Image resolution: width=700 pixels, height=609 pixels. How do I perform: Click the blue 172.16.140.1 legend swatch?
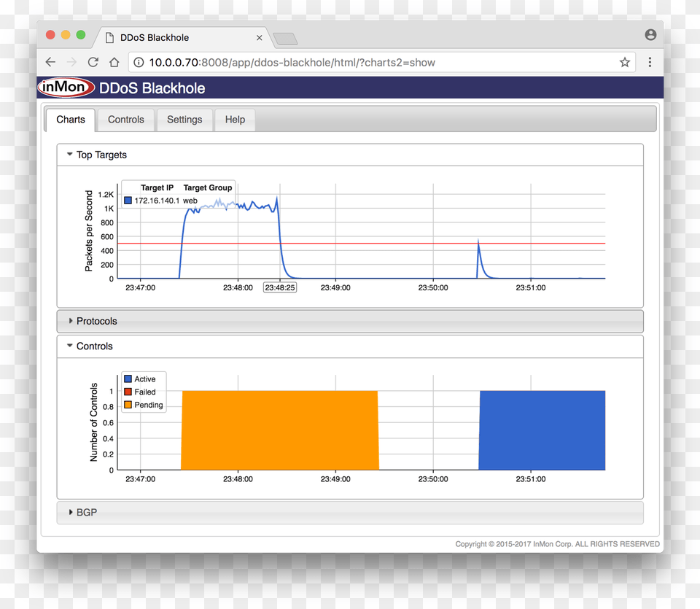point(128,201)
